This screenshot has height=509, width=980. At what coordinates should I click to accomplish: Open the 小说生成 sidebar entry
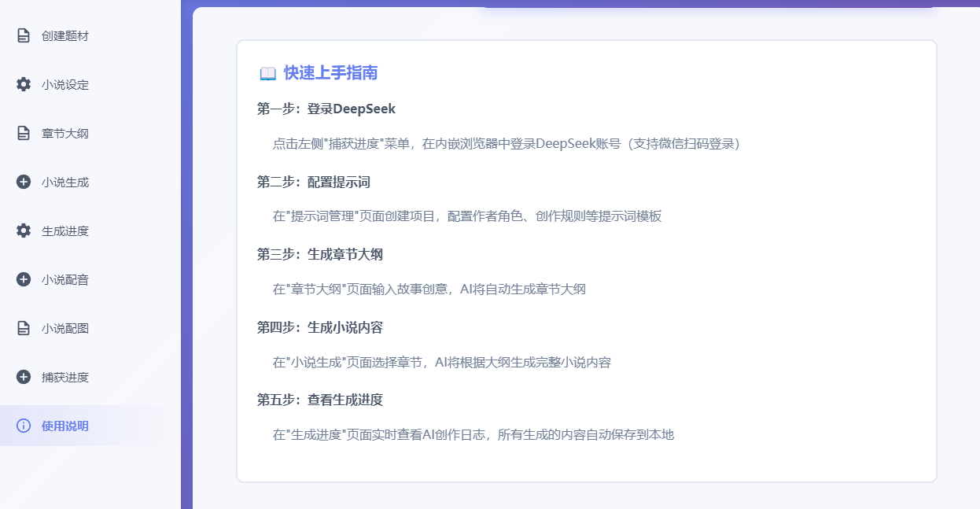point(65,182)
